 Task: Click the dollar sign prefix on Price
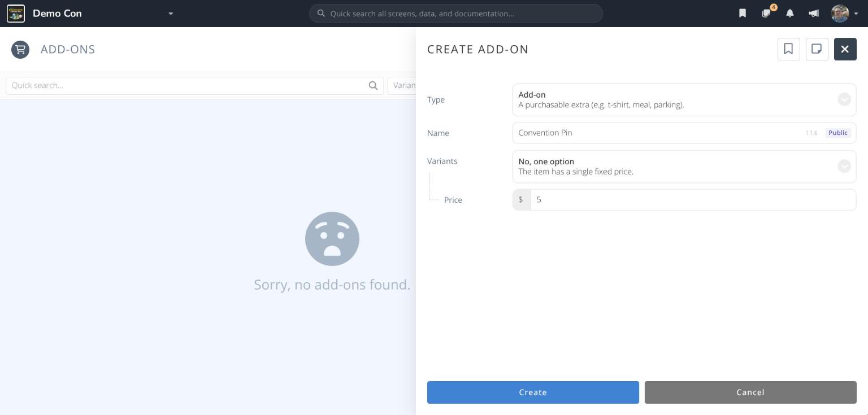[x=521, y=200]
